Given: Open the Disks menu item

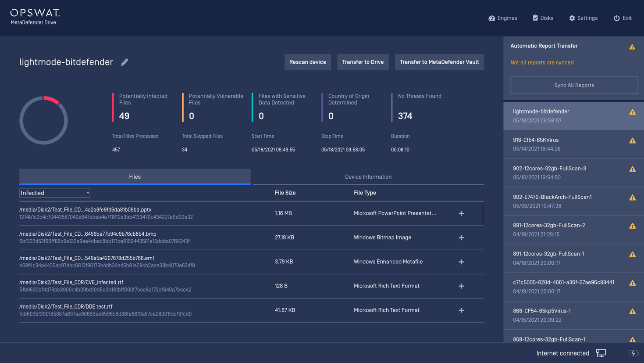Looking at the screenshot, I should [543, 18].
